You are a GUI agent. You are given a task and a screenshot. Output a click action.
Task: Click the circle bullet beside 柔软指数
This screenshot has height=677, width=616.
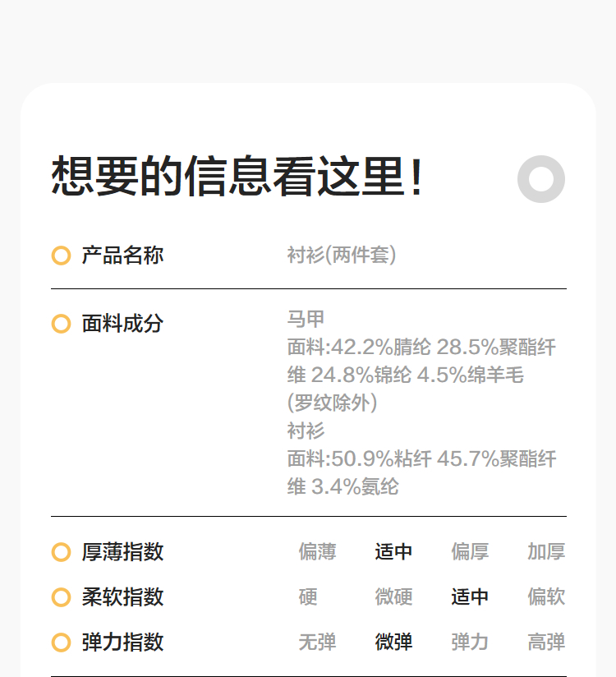61,597
